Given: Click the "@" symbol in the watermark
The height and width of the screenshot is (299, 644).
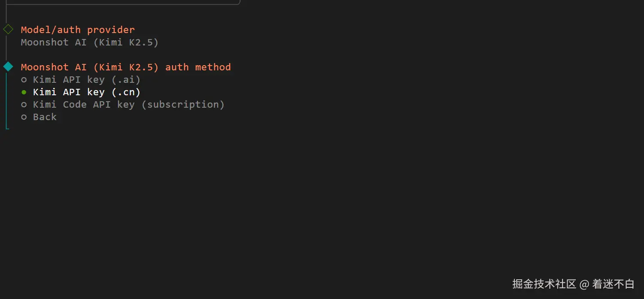Looking at the screenshot, I should point(584,284).
